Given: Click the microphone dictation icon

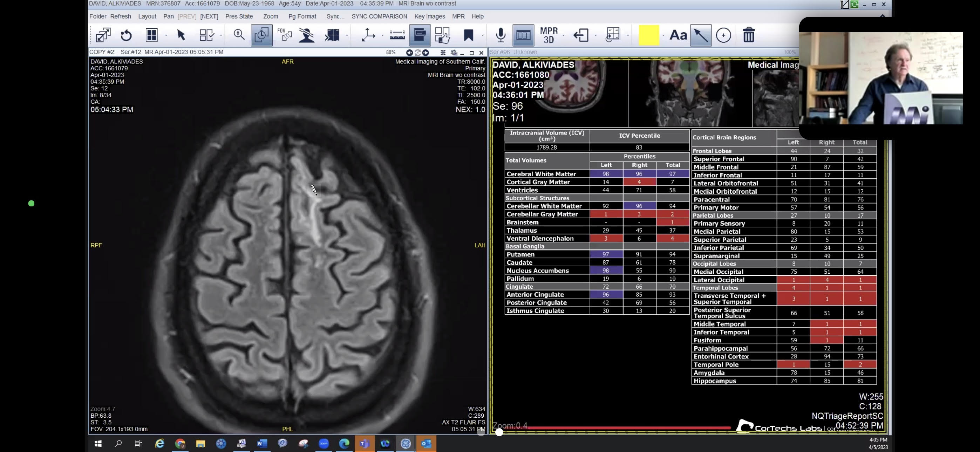Looking at the screenshot, I should [x=501, y=35].
